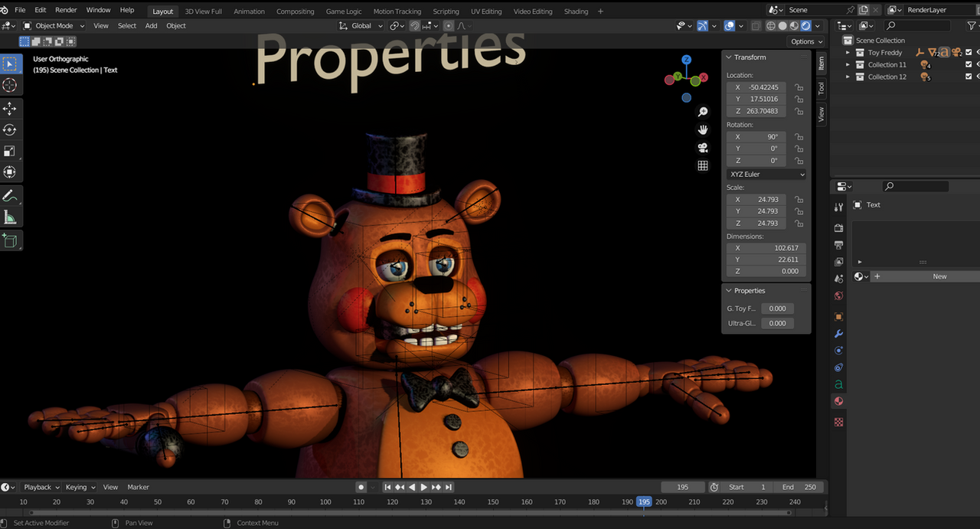Open the XYZ Euler rotation mode dropdown
Image resolution: width=980 pixels, height=529 pixels.
766,175
